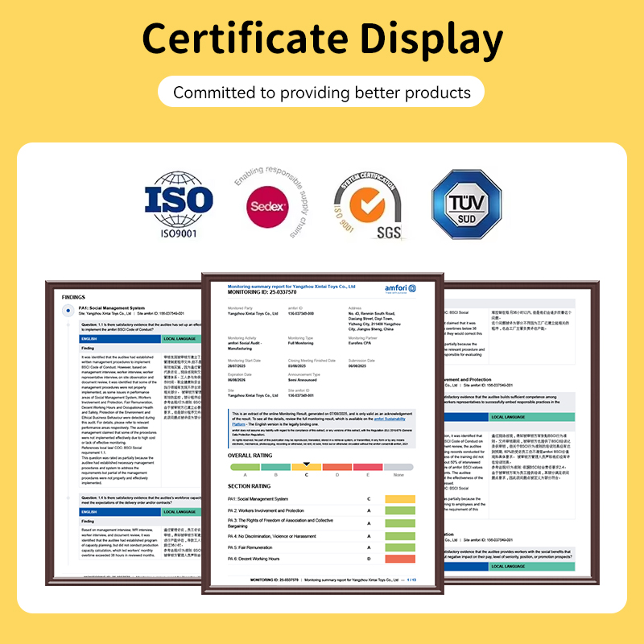This screenshot has width=644, height=644.
Task: Click the 'Semi Announced' announcement type value
Action: point(303,380)
